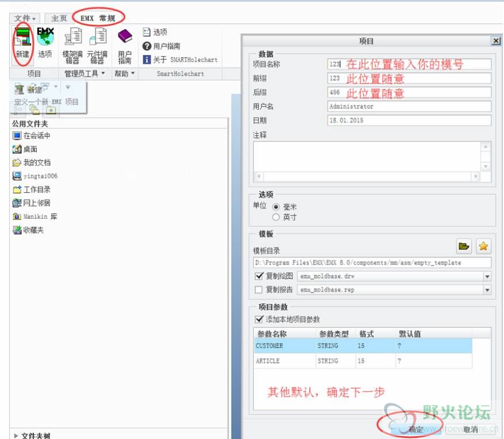Toggle 复制绘图 checkbox

tap(259, 276)
